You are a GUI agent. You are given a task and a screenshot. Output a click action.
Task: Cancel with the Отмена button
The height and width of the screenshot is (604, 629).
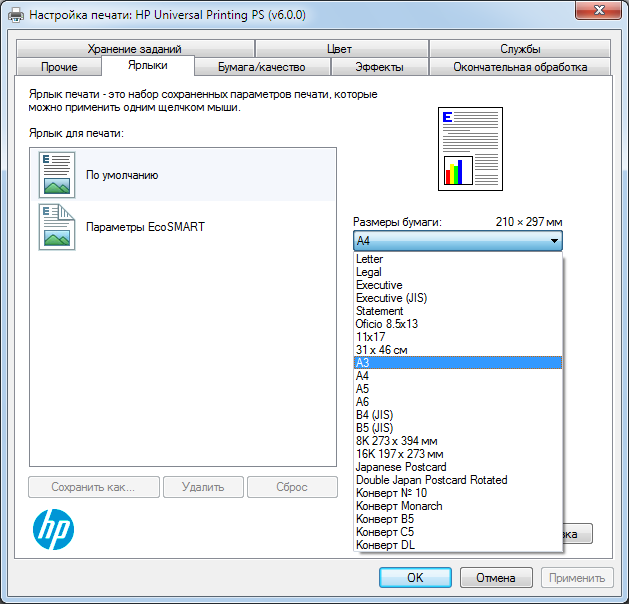coord(496,578)
